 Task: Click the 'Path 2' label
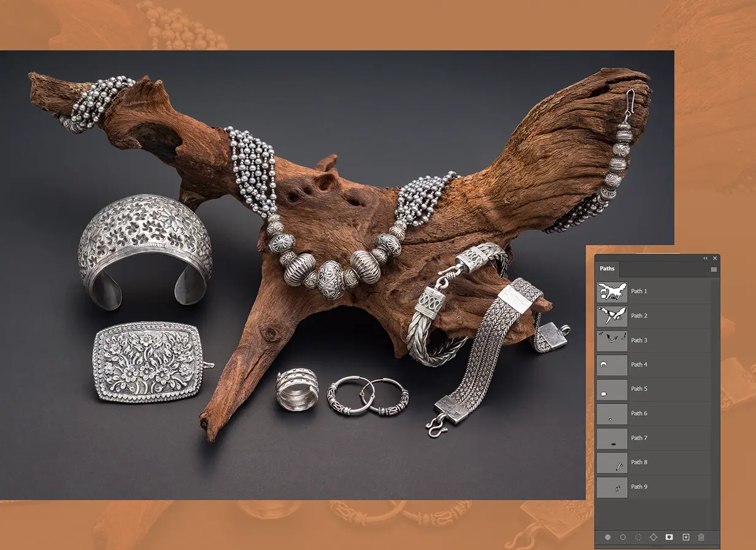pos(639,316)
